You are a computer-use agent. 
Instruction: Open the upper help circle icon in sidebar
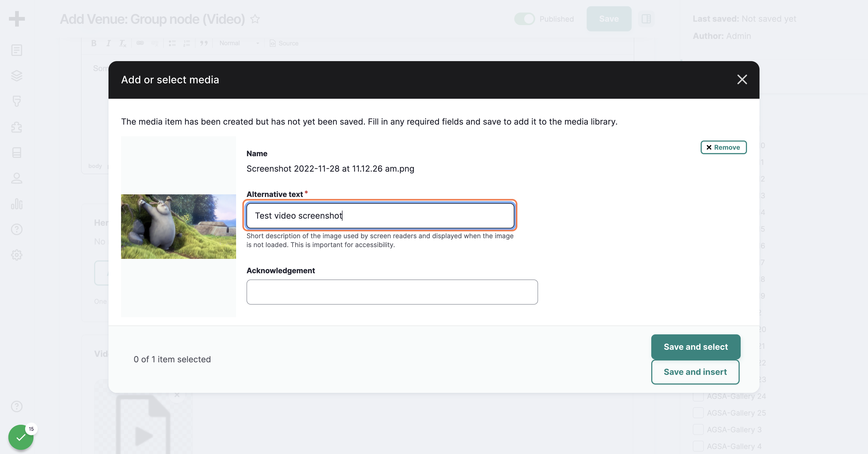17,229
